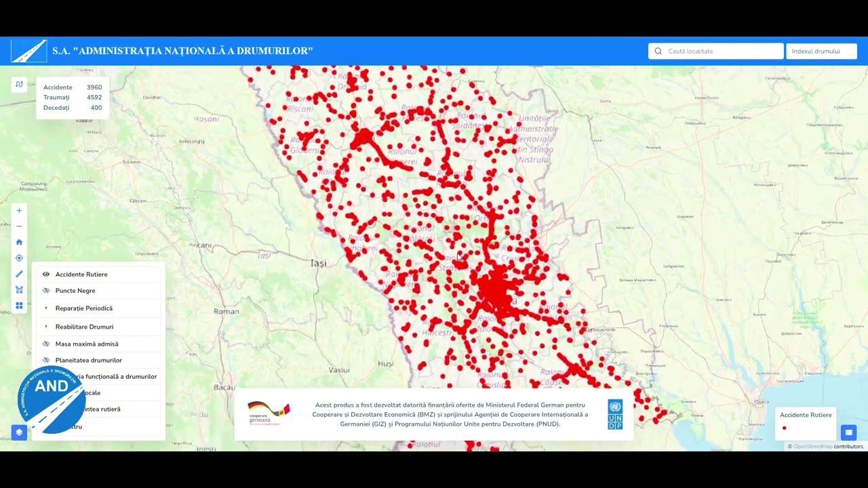Show the Masa maximă admisă layer
The image size is (868, 488).
(x=46, y=344)
